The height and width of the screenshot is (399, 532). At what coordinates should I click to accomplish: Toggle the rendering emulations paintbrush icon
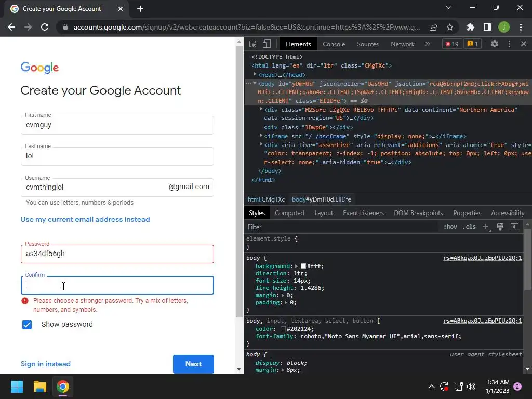pyautogui.click(x=500, y=227)
